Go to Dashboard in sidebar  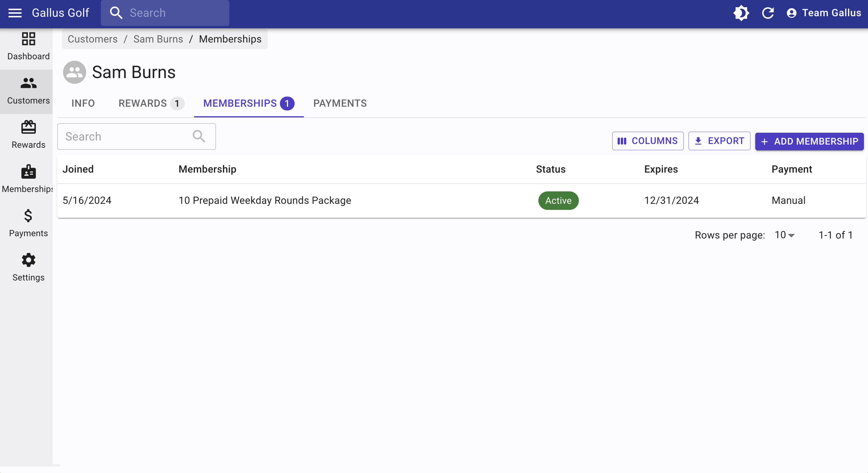click(x=28, y=46)
